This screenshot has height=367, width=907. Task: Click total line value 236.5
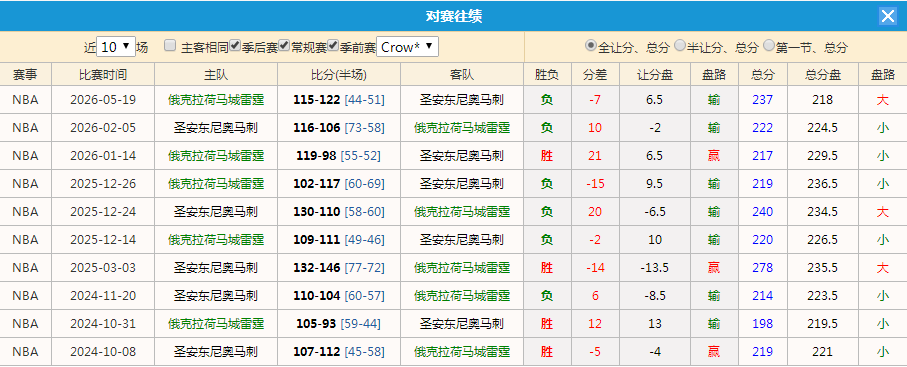point(823,184)
